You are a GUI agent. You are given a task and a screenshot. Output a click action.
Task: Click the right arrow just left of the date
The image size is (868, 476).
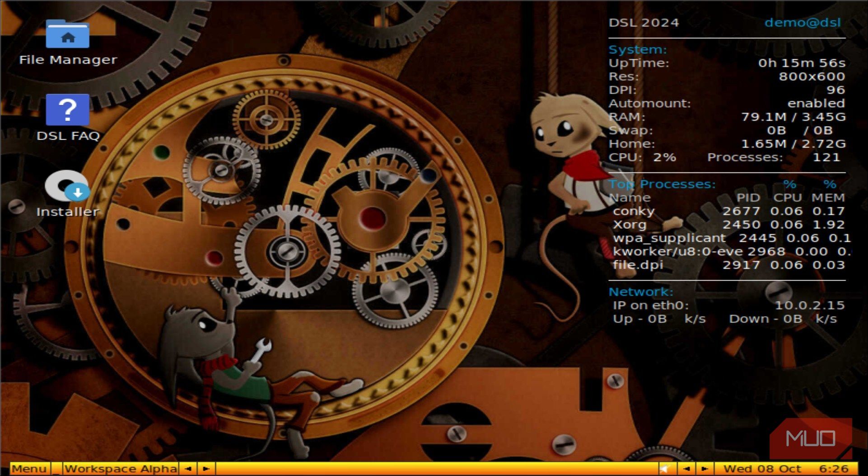(x=704, y=469)
